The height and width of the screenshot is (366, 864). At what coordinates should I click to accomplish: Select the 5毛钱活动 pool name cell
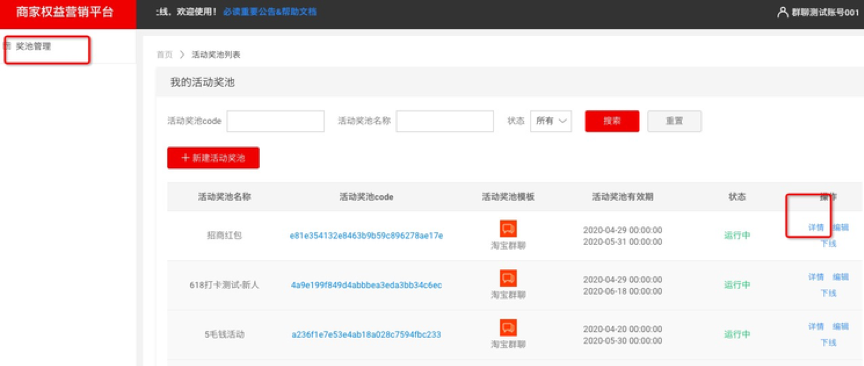224,335
